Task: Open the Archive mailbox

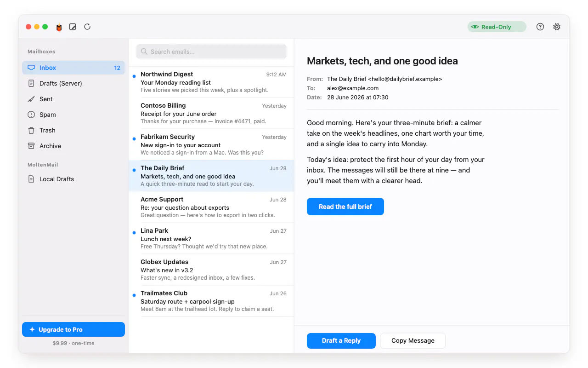Action: pyautogui.click(x=73, y=146)
